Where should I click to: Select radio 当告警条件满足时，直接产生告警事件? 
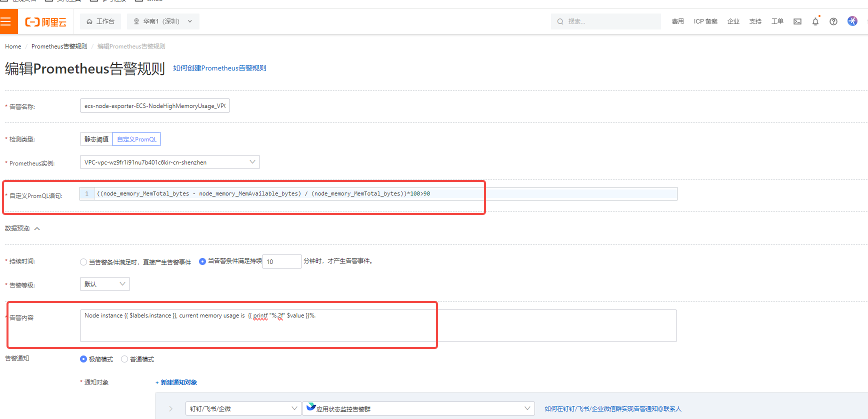(x=83, y=262)
